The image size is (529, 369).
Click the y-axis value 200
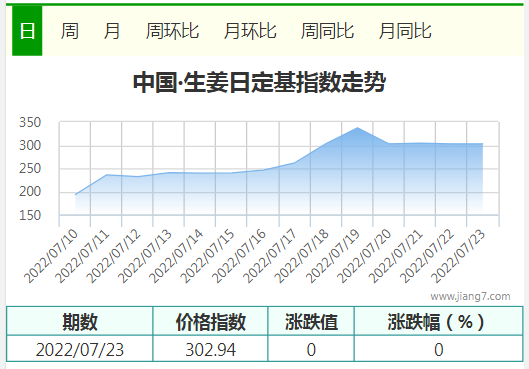30,192
